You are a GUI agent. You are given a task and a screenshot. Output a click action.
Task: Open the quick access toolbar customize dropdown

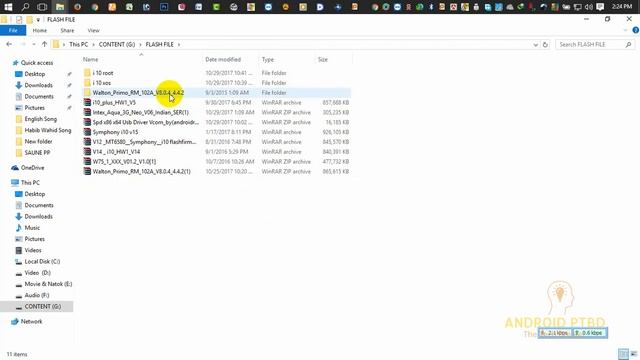(x=38, y=20)
